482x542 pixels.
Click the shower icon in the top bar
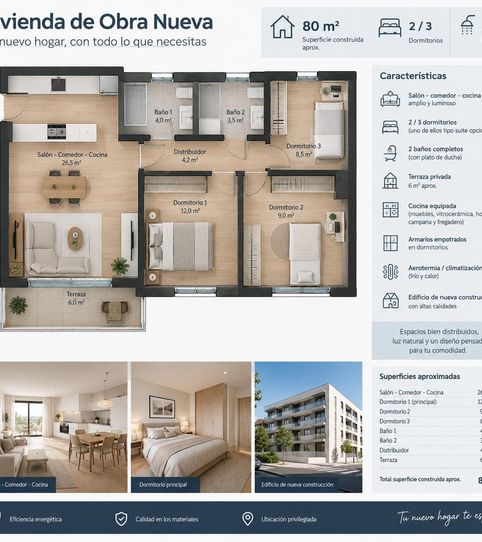[x=468, y=25]
